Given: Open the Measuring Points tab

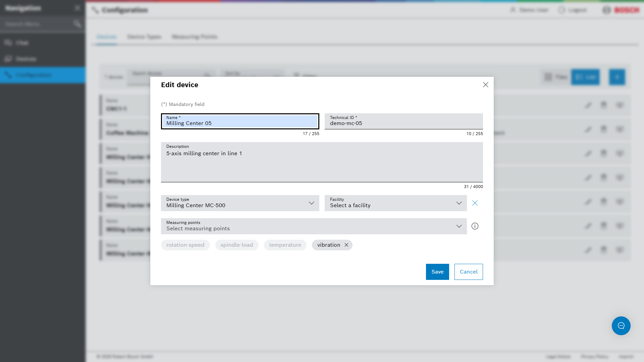Looking at the screenshot, I should tap(195, 37).
